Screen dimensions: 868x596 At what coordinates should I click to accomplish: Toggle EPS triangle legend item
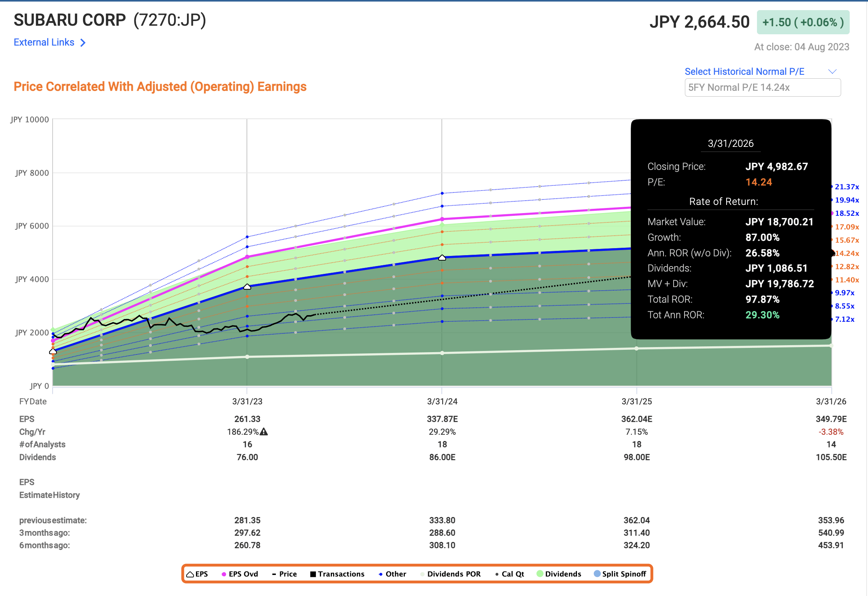[197, 574]
